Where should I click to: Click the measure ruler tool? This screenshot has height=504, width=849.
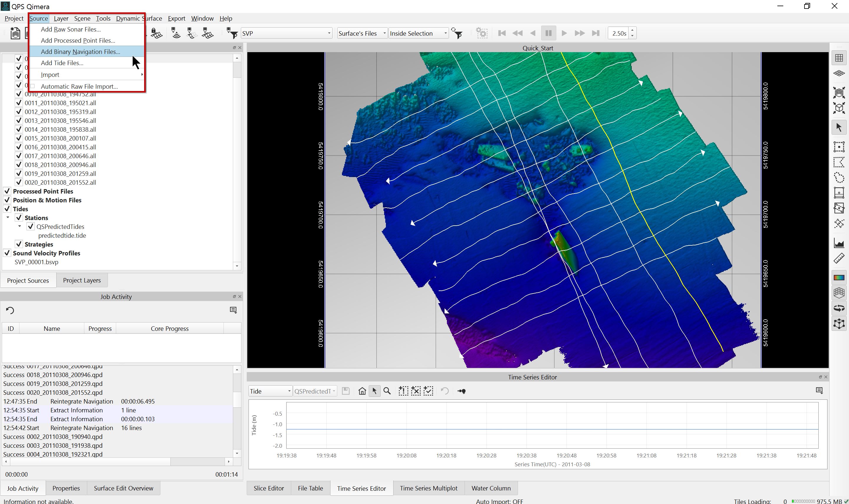(838, 258)
